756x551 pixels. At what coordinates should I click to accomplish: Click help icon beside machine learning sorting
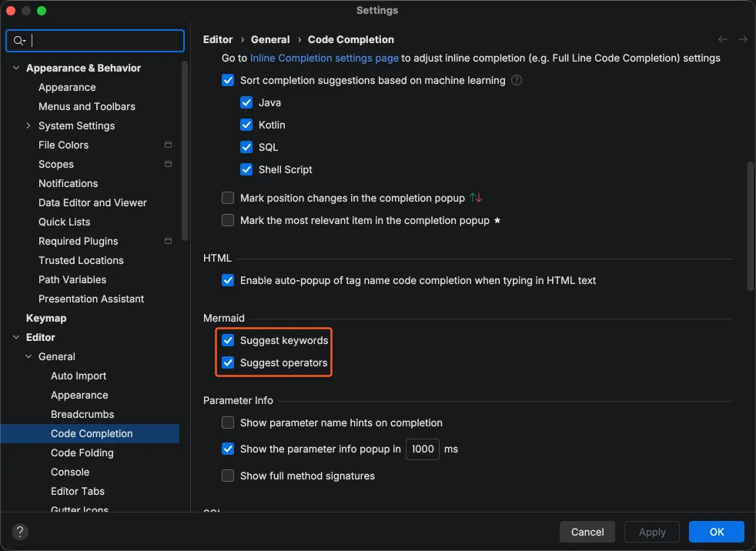pyautogui.click(x=517, y=80)
